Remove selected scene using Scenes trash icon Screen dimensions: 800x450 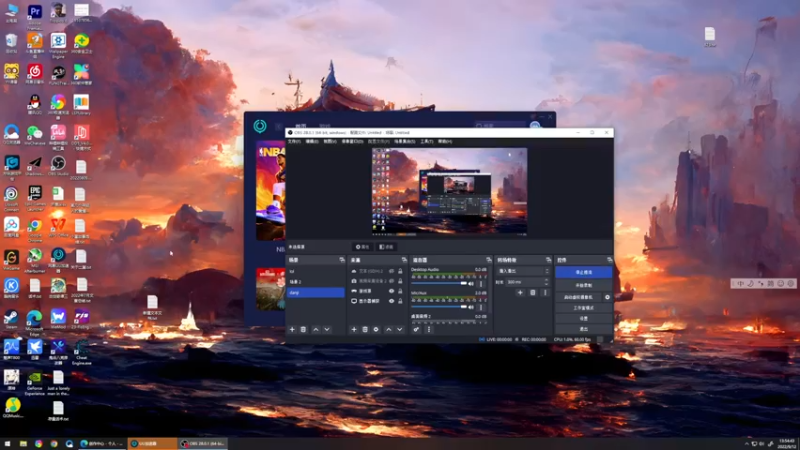(303, 330)
